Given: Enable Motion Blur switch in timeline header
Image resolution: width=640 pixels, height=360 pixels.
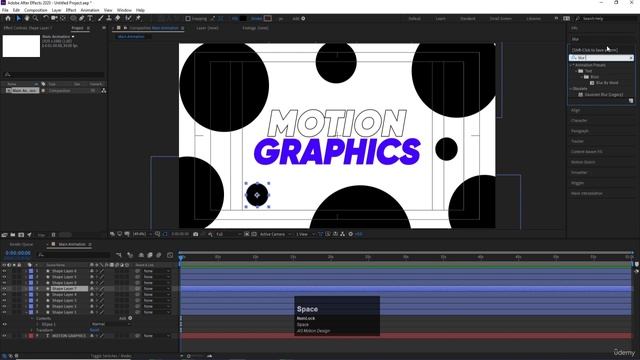Looking at the screenshot, I should (159, 255).
